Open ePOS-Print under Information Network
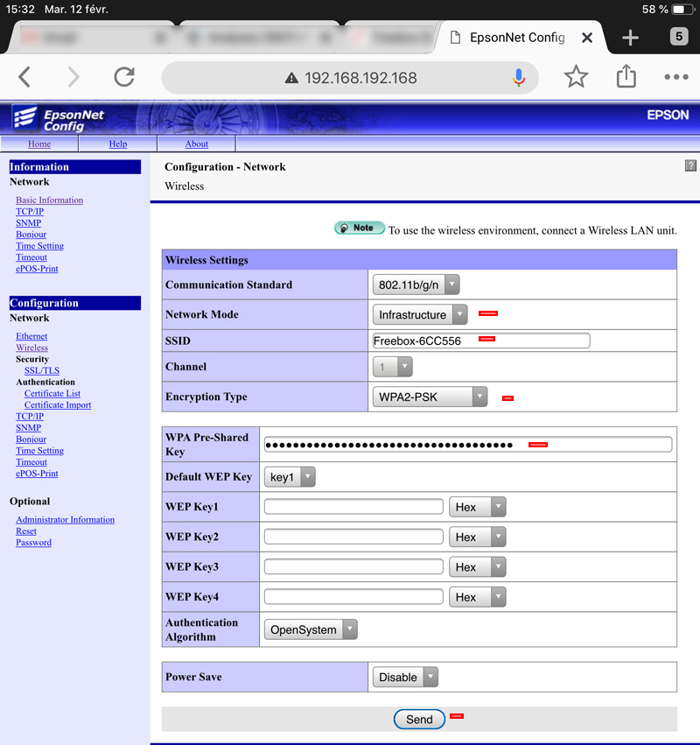 point(37,269)
